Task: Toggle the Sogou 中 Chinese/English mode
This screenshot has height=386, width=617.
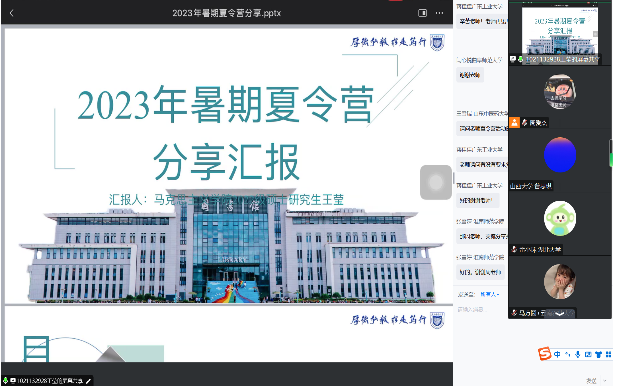Action: point(557,354)
